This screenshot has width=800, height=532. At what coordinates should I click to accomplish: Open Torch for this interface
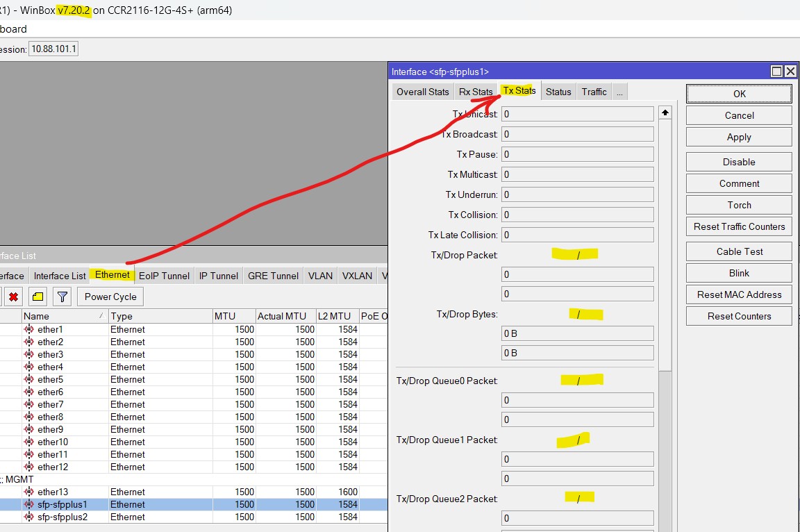point(739,205)
